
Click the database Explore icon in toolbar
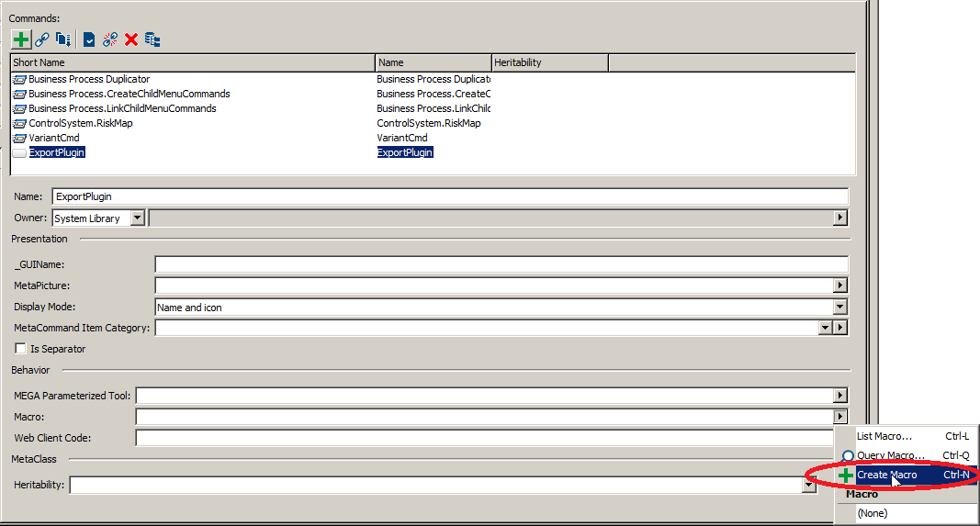tap(152, 39)
